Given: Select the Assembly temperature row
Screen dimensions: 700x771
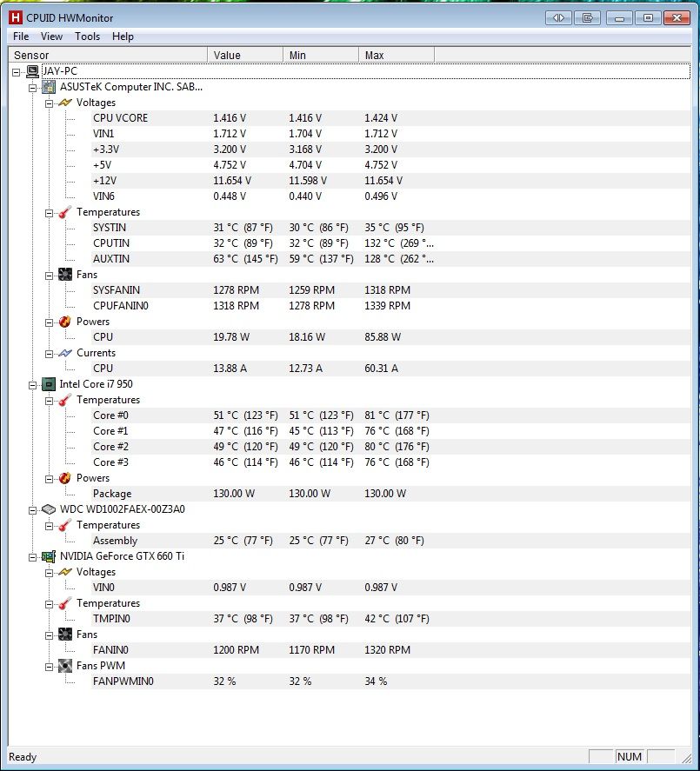Looking at the screenshot, I should 390,541.
